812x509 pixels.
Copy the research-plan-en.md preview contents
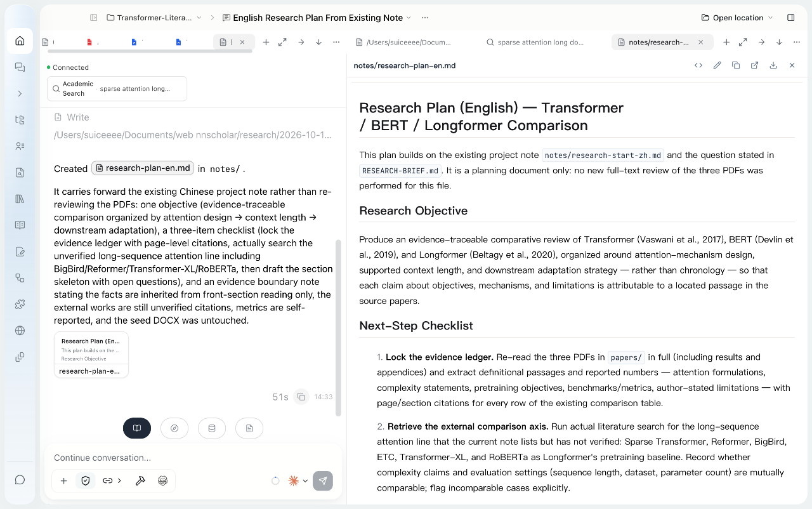click(x=736, y=65)
